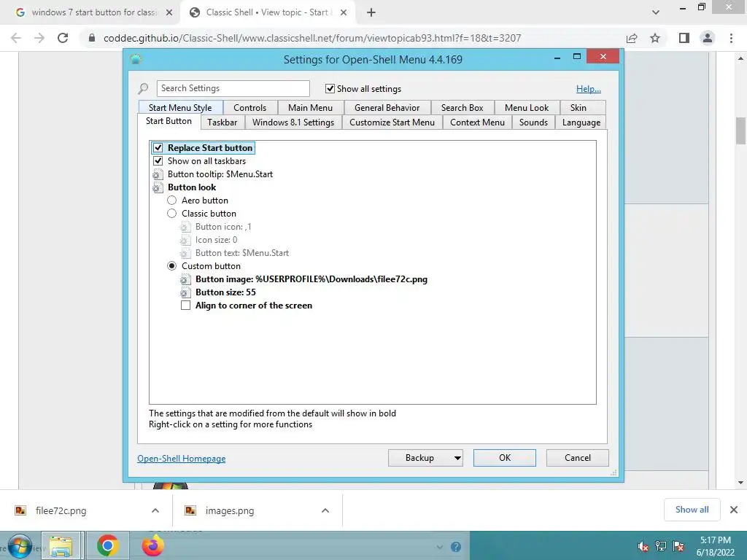Click the gear icon beside Button image
This screenshot has width=747, height=560.
click(x=185, y=279)
